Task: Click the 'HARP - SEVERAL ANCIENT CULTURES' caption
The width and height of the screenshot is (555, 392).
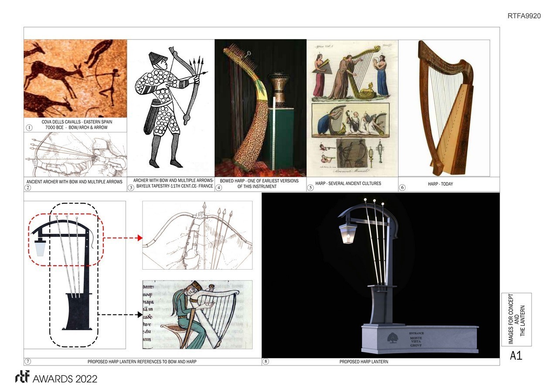Action: pyautogui.click(x=348, y=183)
